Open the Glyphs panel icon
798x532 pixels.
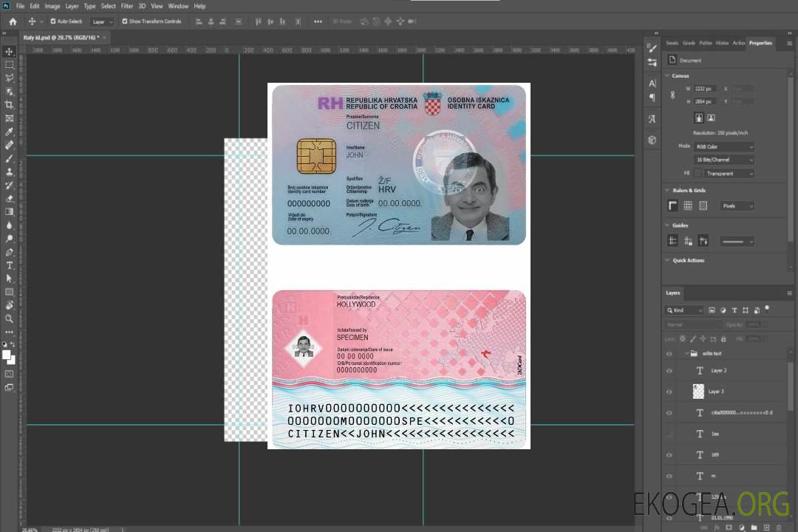tap(652, 119)
